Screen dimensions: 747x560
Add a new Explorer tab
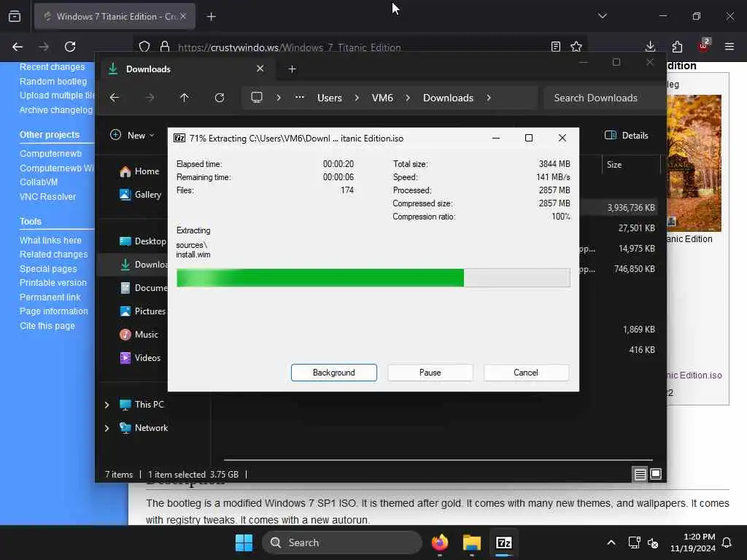292,69
